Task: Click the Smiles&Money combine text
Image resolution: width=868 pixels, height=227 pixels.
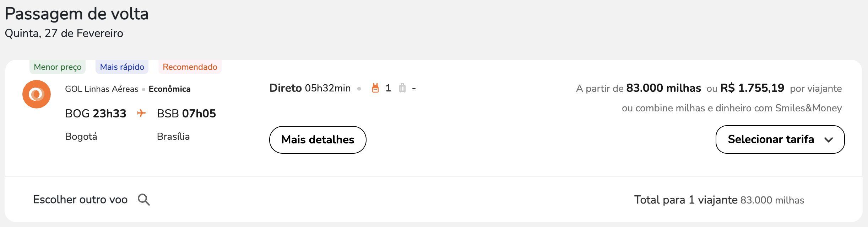Action: pos(732,108)
